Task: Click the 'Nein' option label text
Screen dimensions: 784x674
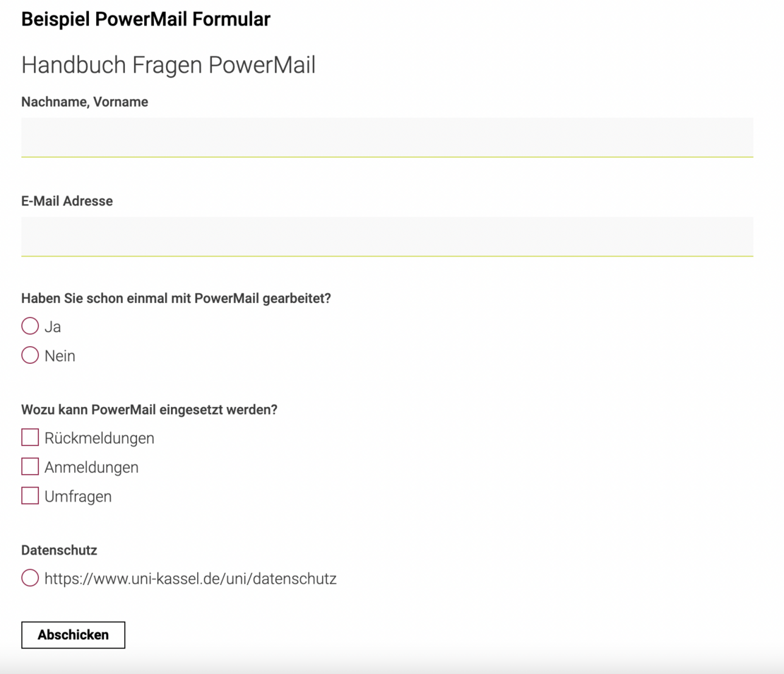Action: pyautogui.click(x=60, y=356)
